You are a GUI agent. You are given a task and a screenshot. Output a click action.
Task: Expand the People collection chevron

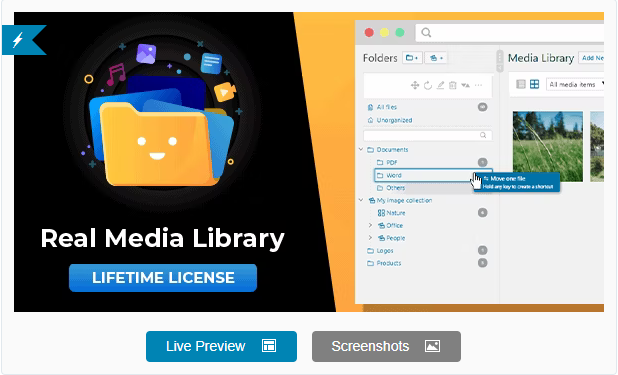(370, 238)
